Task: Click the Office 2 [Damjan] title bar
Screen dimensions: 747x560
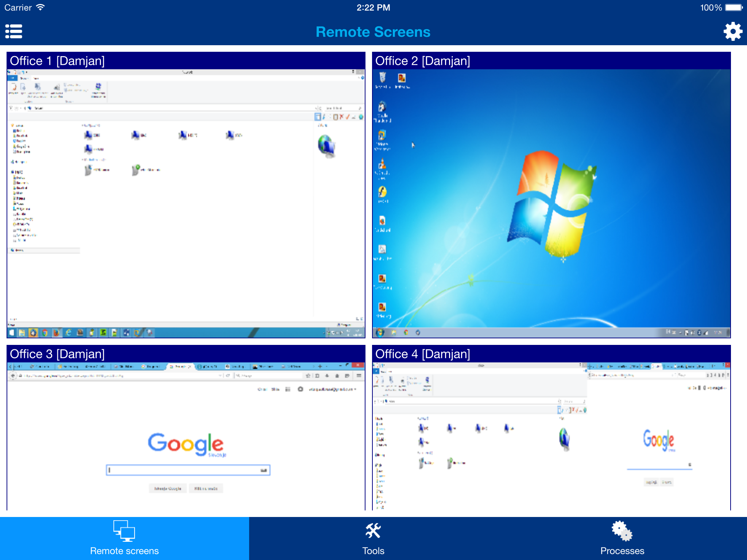Action: pos(551,61)
